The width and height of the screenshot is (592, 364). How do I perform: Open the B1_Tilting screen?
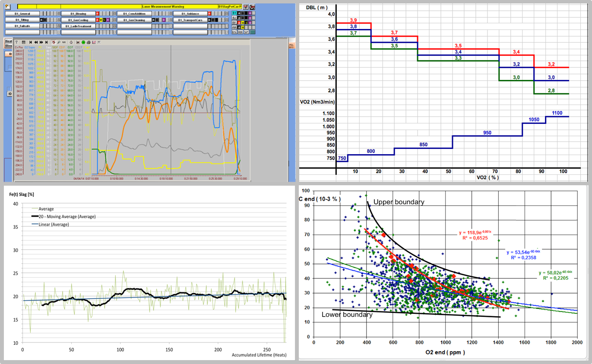(x=22, y=20)
